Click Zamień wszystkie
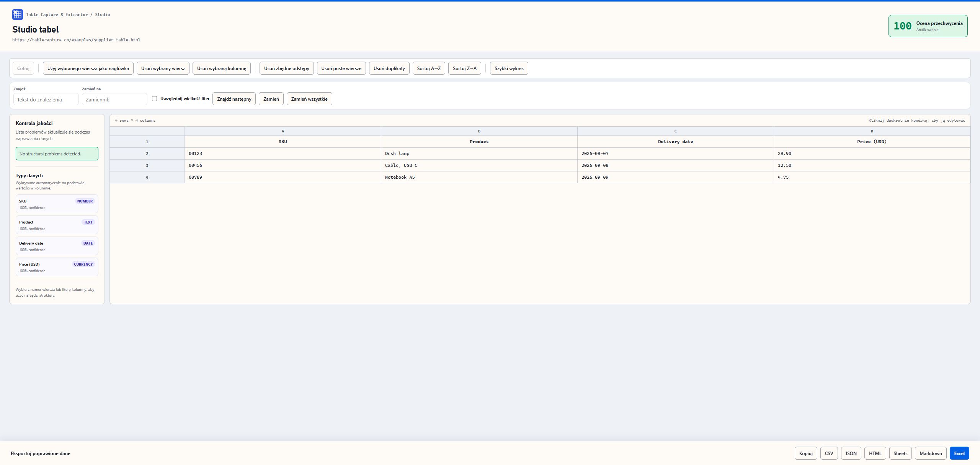 click(x=309, y=99)
